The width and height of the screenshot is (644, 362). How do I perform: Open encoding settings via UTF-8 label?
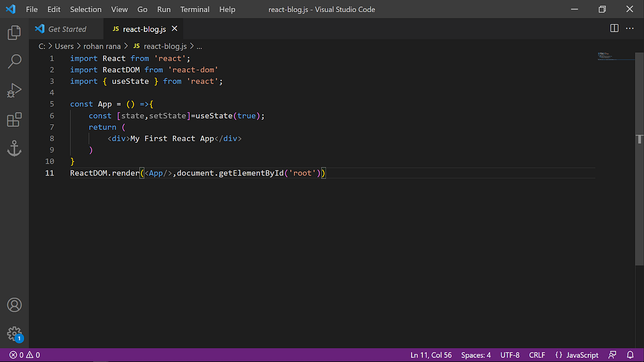pos(509,354)
